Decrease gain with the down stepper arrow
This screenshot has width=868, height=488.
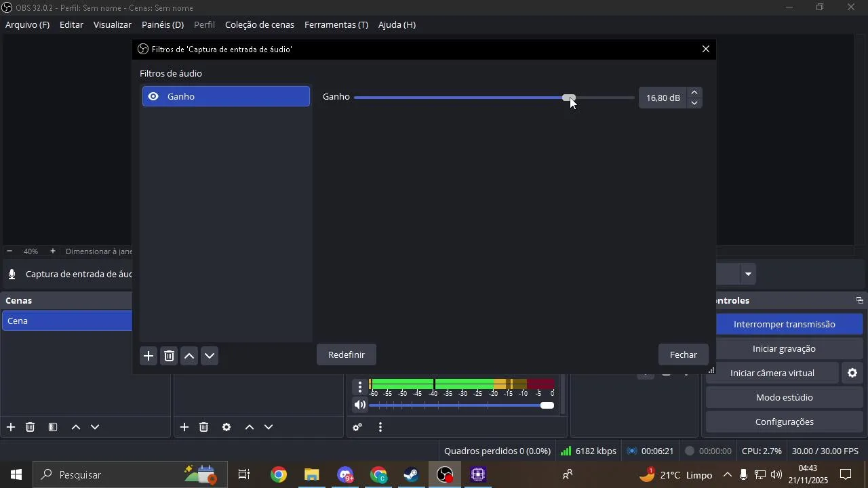(694, 103)
